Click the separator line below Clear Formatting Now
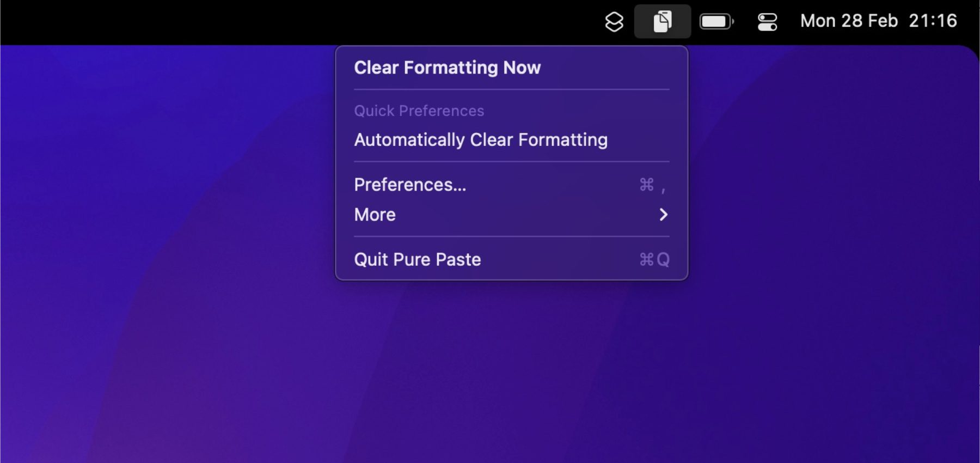Viewport: 980px width, 463px height. coord(511,89)
